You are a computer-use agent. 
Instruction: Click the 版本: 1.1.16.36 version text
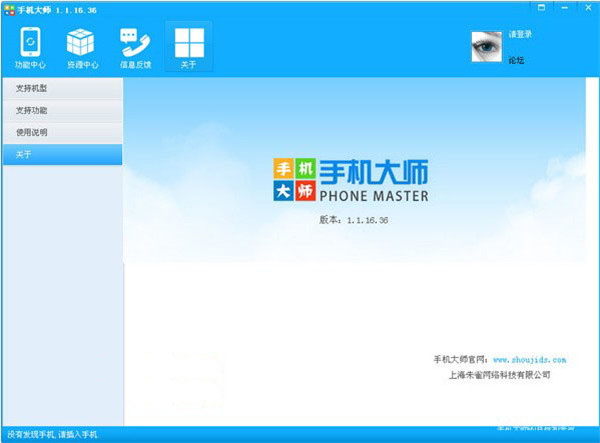pos(354,220)
